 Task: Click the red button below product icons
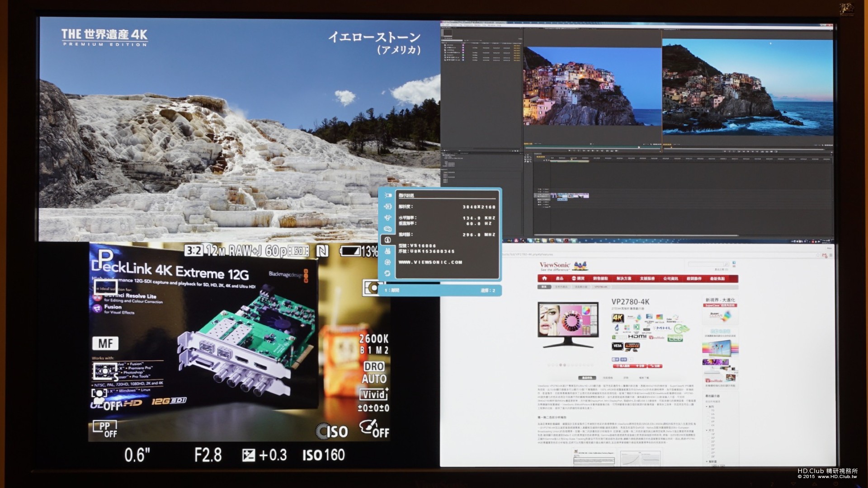[x=621, y=366]
